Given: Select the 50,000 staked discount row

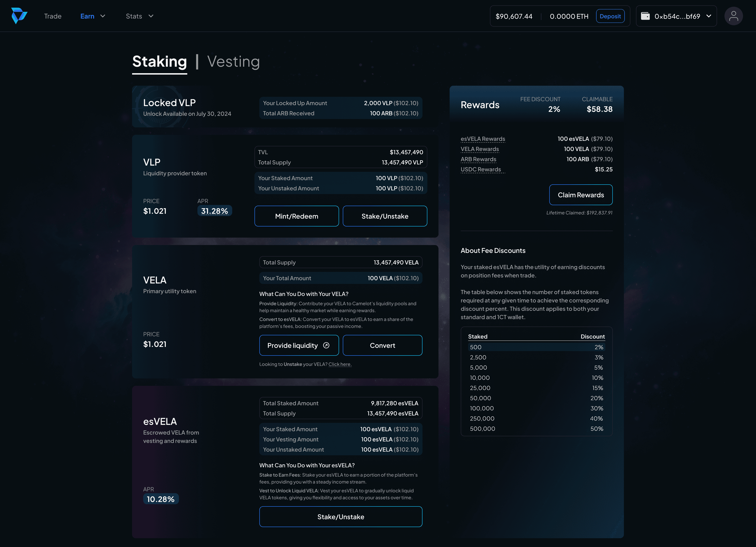Looking at the screenshot, I should coord(536,398).
